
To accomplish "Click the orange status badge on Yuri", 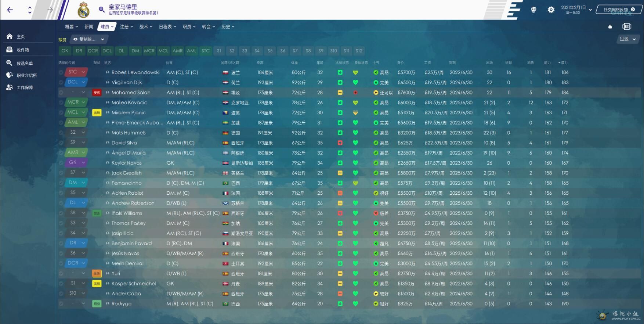I will pos(97,274).
